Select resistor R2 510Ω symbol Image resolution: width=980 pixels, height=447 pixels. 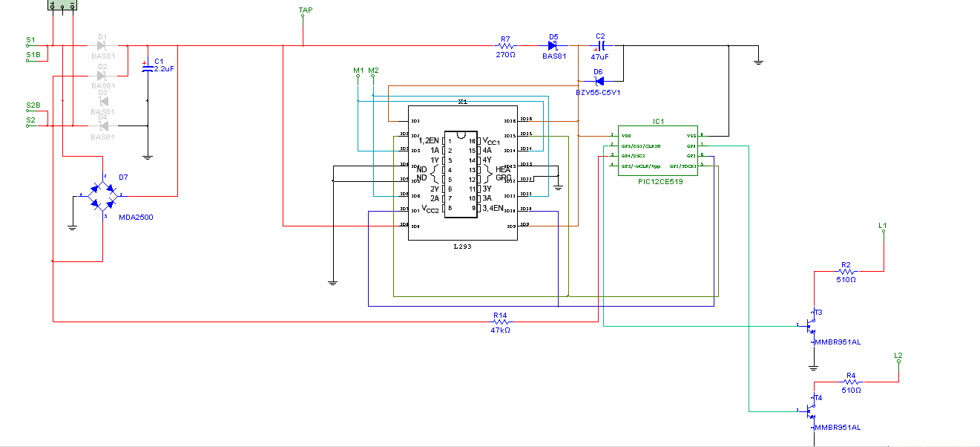[846, 272]
